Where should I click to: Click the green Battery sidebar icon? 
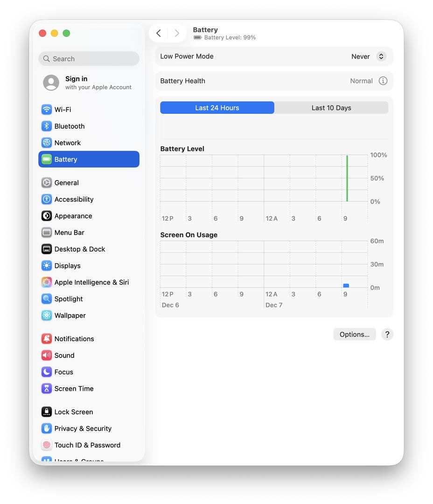coord(47,160)
